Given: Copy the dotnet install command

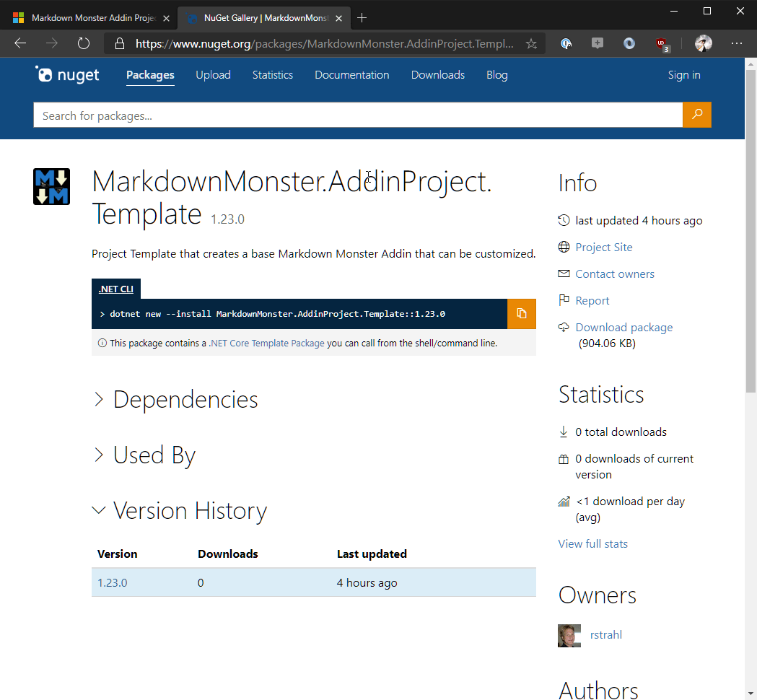Looking at the screenshot, I should tap(522, 314).
